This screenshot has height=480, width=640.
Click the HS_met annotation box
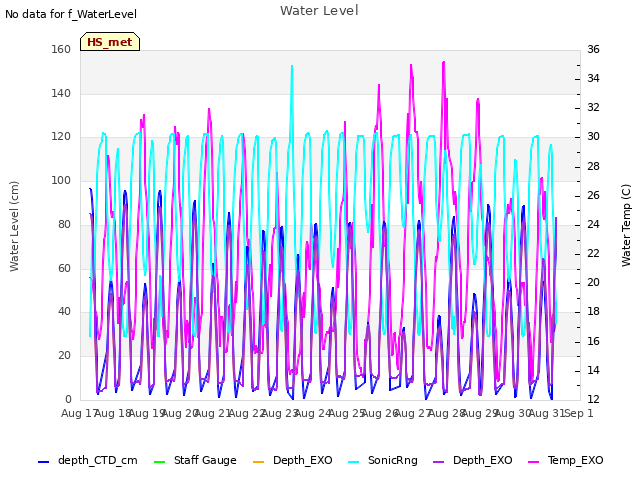coord(110,42)
